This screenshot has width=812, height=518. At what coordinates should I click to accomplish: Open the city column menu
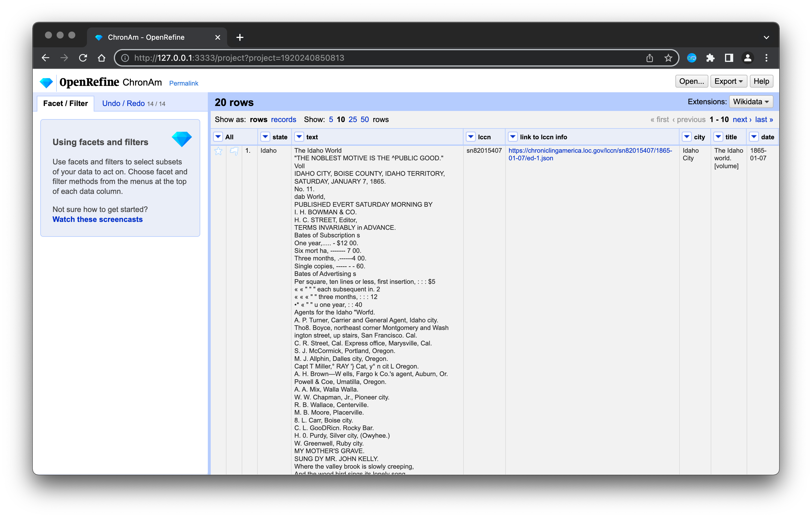point(687,137)
